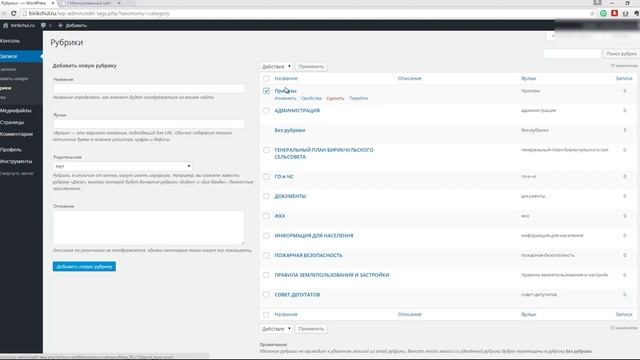The width and height of the screenshot is (640, 360).
Task: Open Консоль in the admin sidebar
Action: pyautogui.click(x=10, y=41)
